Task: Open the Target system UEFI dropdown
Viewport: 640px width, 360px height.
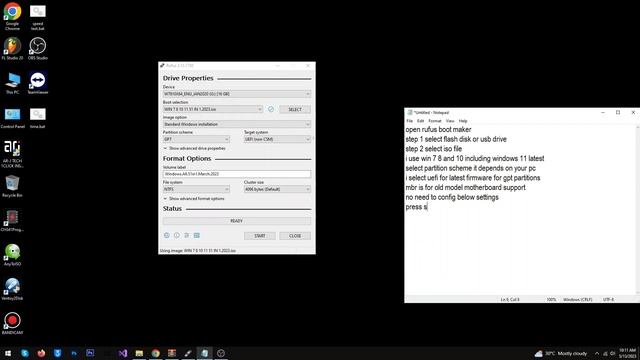Action: (x=277, y=139)
